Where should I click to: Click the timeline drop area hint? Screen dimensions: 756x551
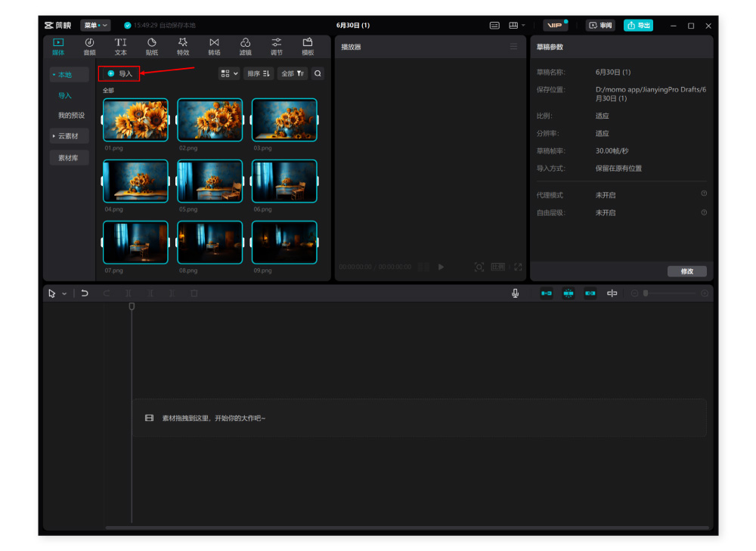point(420,418)
